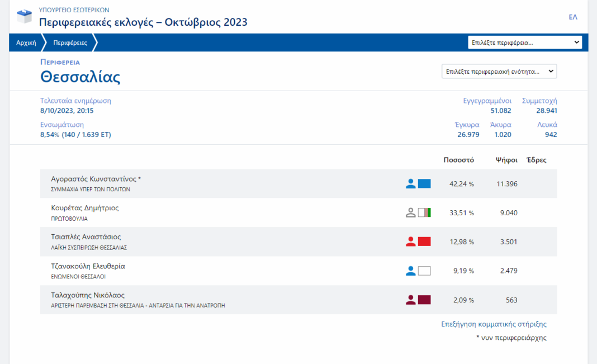
Task: Click the white party swatch for Τζανακούλη
Action: (424, 271)
